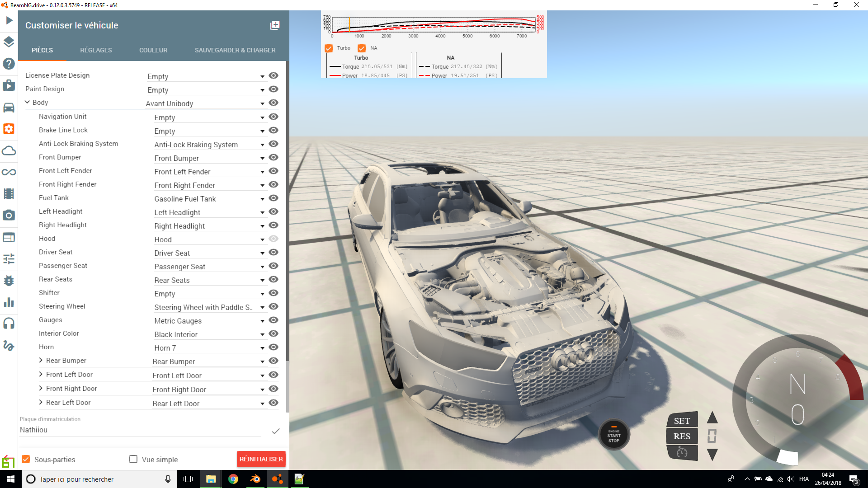Image resolution: width=868 pixels, height=488 pixels.
Task: Open the help question mark icon
Action: pyautogui.click(x=9, y=64)
